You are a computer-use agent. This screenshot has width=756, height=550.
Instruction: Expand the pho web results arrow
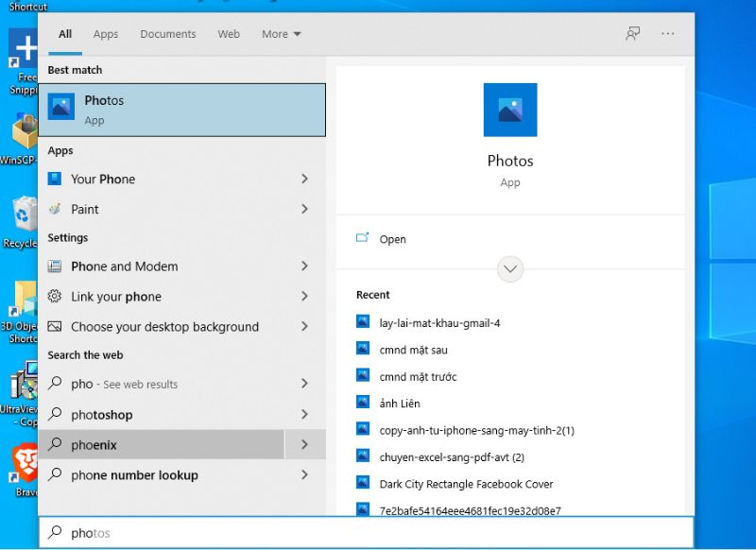pos(304,384)
